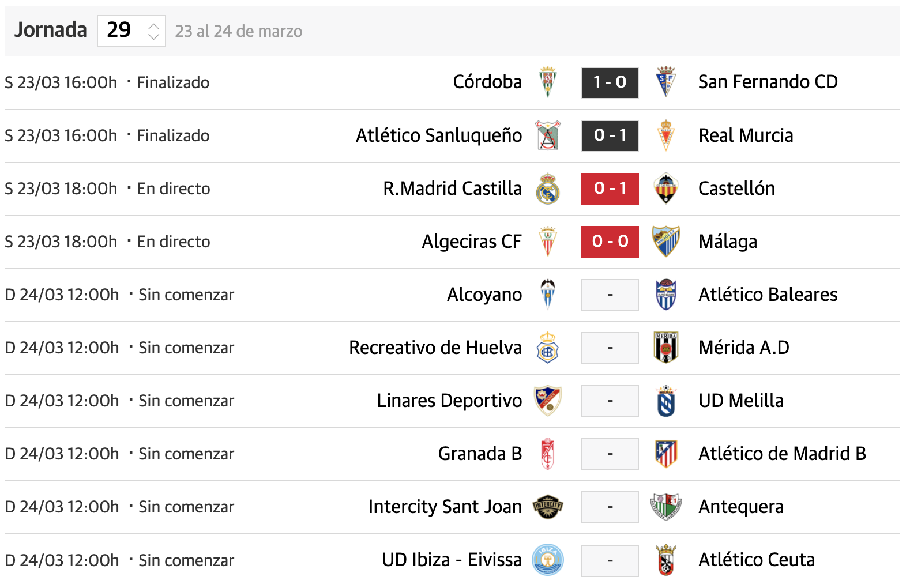
Task: Click the Linares Deportivo shield
Action: coord(548,401)
